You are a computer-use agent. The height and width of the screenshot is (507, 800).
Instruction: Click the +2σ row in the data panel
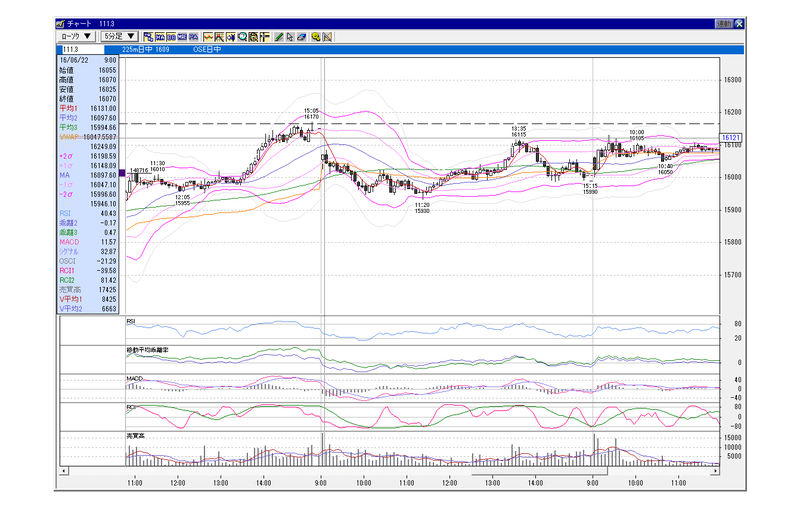click(x=88, y=156)
